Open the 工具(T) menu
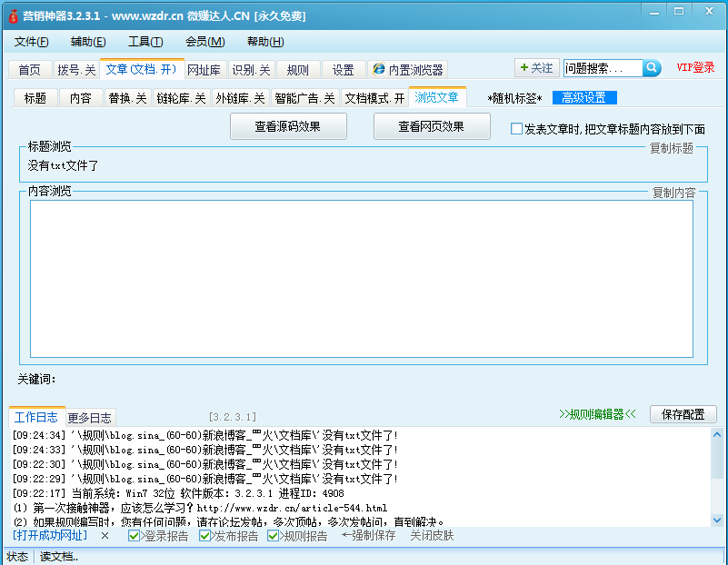728x565 pixels. (x=145, y=41)
